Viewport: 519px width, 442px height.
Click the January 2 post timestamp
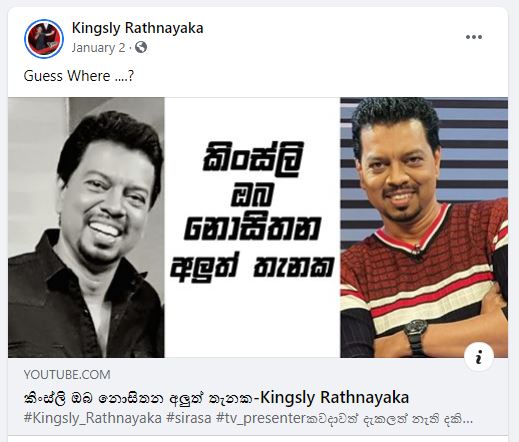pyautogui.click(x=98, y=48)
